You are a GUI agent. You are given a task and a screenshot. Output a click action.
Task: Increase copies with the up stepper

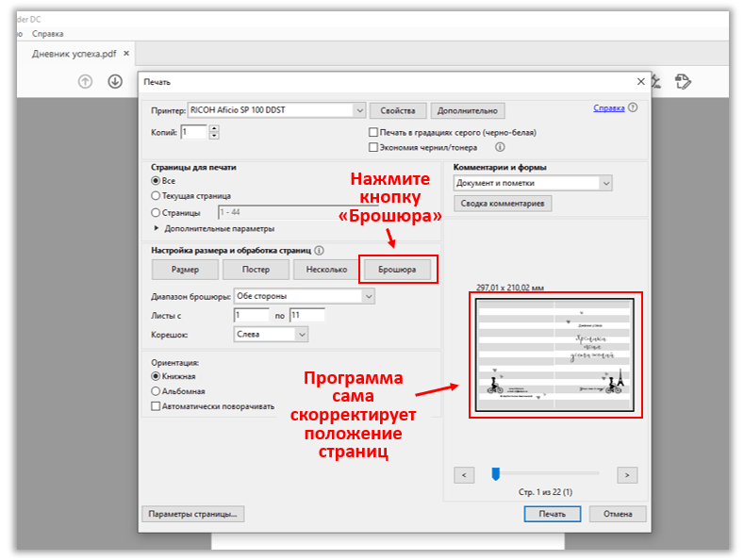point(214,128)
